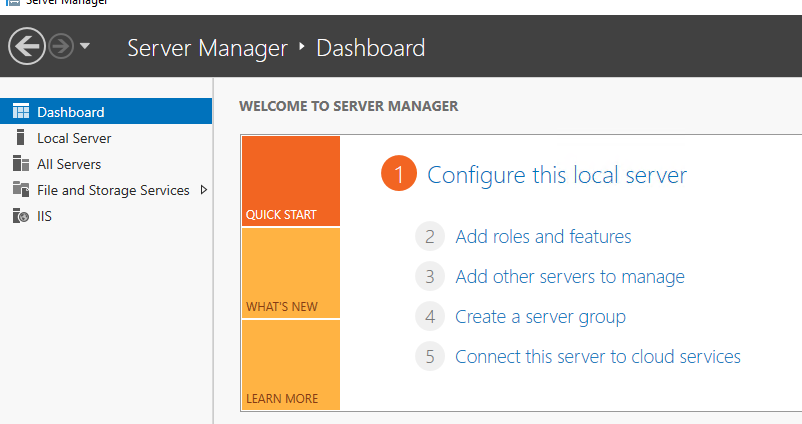The height and width of the screenshot is (424, 802).
Task: Click Add other servers to manage
Action: [569, 277]
